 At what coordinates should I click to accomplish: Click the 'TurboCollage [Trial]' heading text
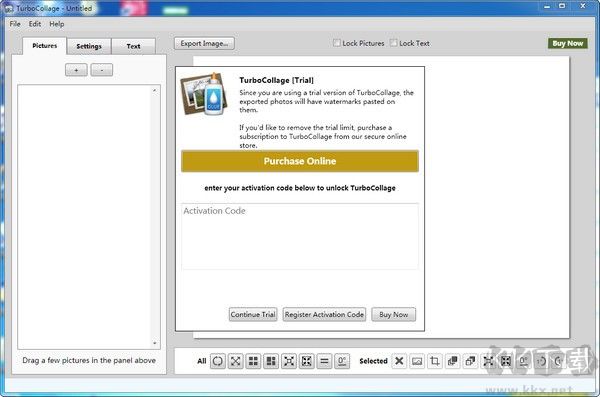click(x=276, y=80)
